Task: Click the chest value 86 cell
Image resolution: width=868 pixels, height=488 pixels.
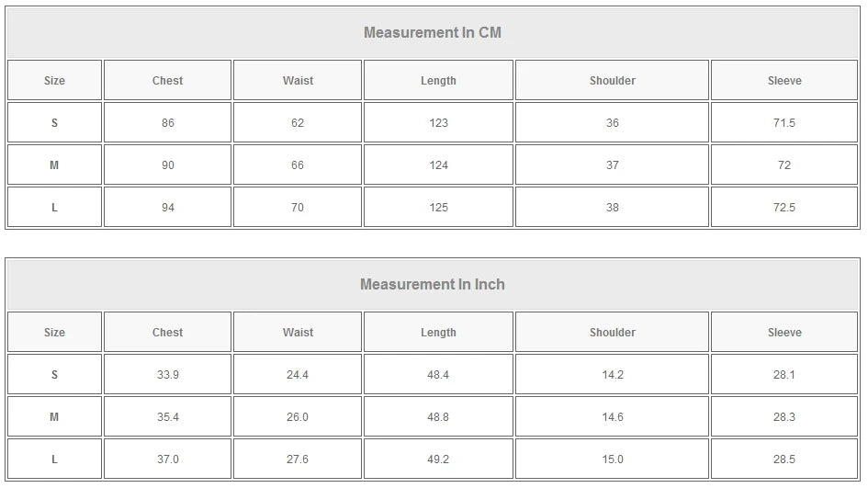Action: click(167, 123)
